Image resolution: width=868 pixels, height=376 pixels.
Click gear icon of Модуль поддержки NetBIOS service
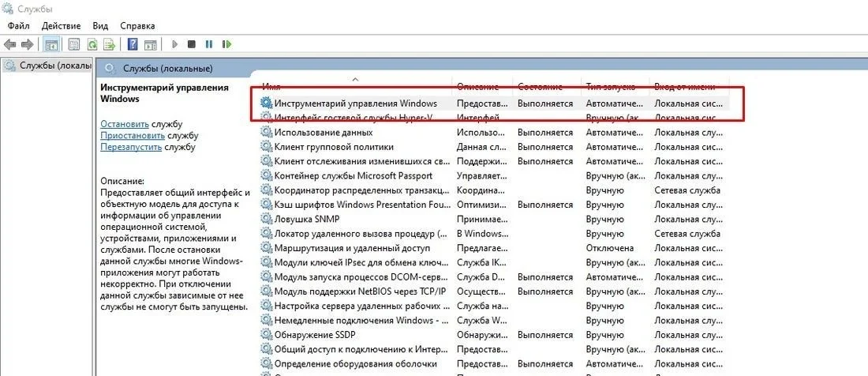tap(266, 291)
